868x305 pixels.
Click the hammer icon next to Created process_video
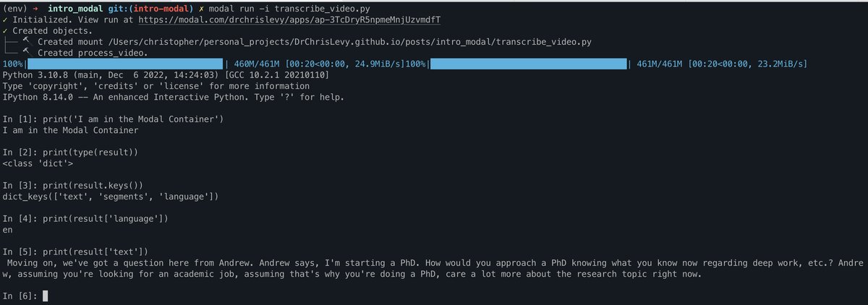[25, 53]
